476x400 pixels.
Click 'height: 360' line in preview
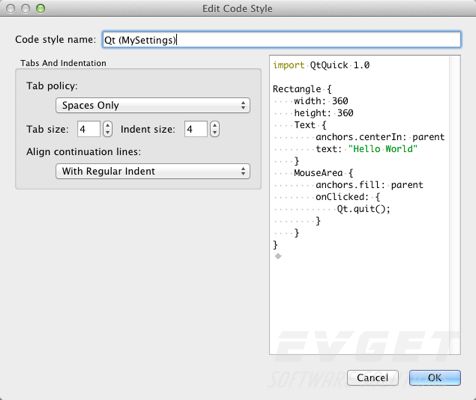(324, 113)
